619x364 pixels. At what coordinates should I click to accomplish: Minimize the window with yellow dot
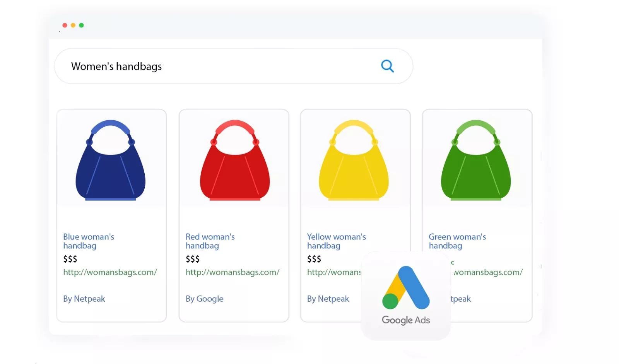click(73, 25)
